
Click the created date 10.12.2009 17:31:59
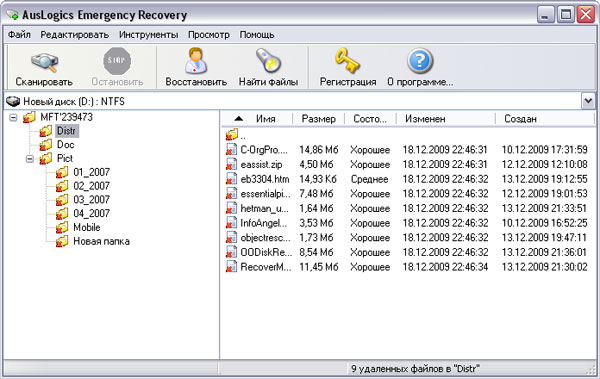[x=545, y=150]
